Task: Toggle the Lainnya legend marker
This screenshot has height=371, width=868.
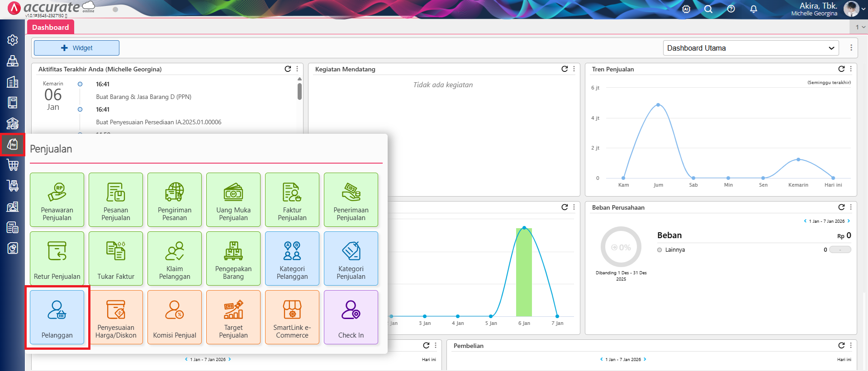Action: pyautogui.click(x=659, y=250)
